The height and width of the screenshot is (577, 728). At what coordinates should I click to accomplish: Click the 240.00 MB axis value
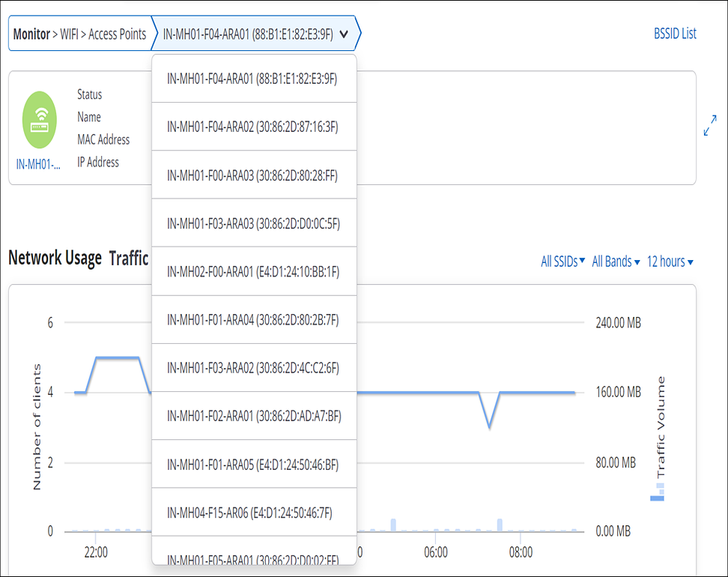tap(619, 322)
